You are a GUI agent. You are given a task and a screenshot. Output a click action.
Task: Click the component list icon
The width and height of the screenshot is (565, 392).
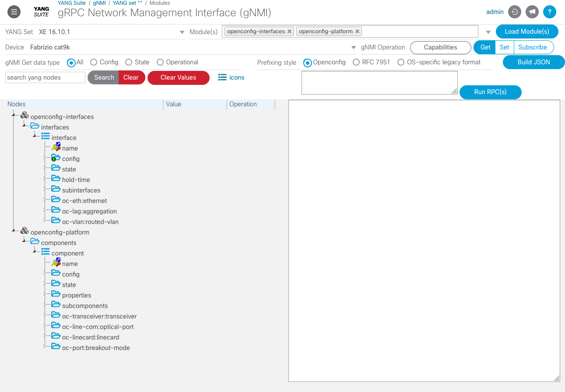coord(46,252)
